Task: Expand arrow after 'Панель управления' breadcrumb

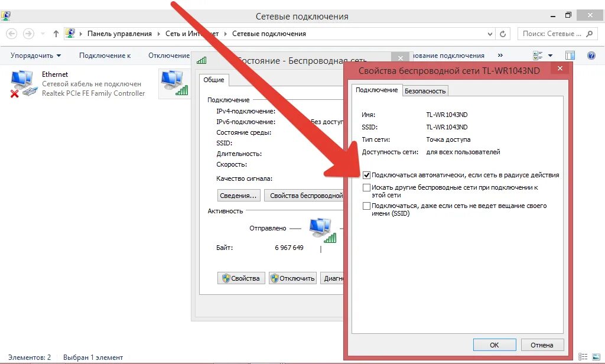Action: pos(158,34)
